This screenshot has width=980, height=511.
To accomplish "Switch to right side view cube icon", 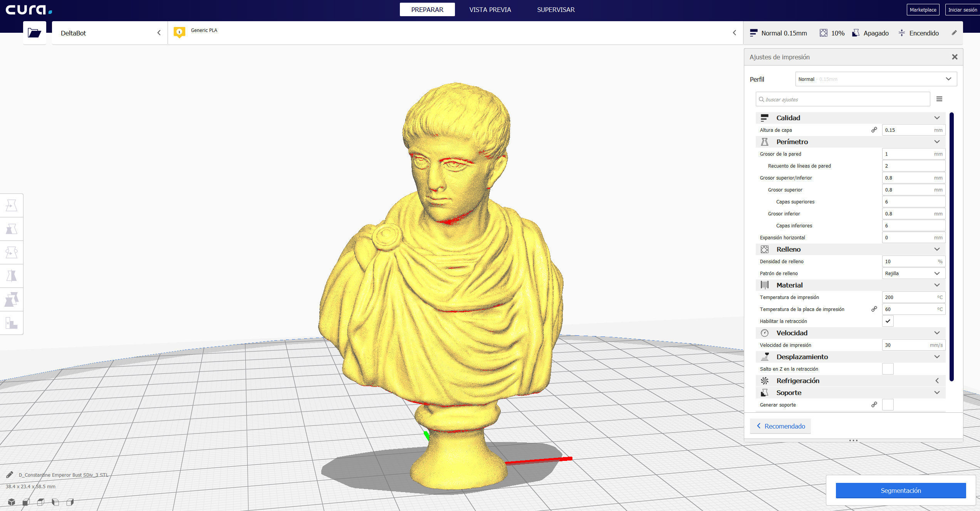I will pos(70,502).
